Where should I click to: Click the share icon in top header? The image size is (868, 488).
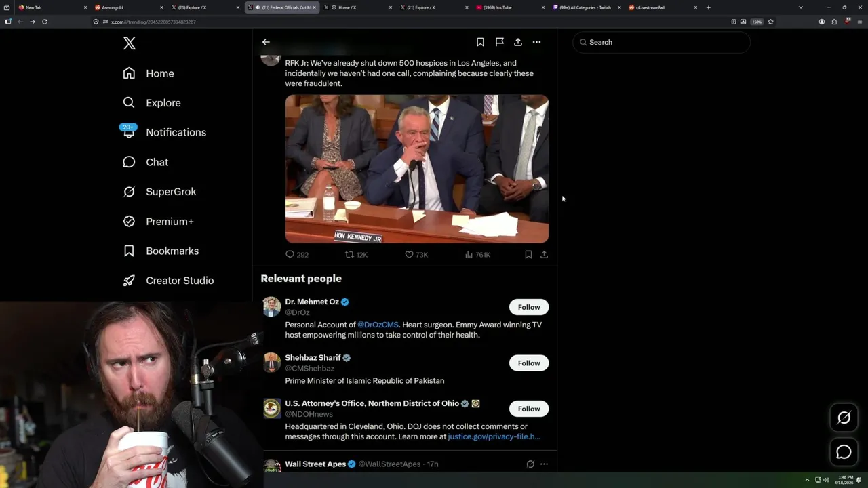point(517,42)
